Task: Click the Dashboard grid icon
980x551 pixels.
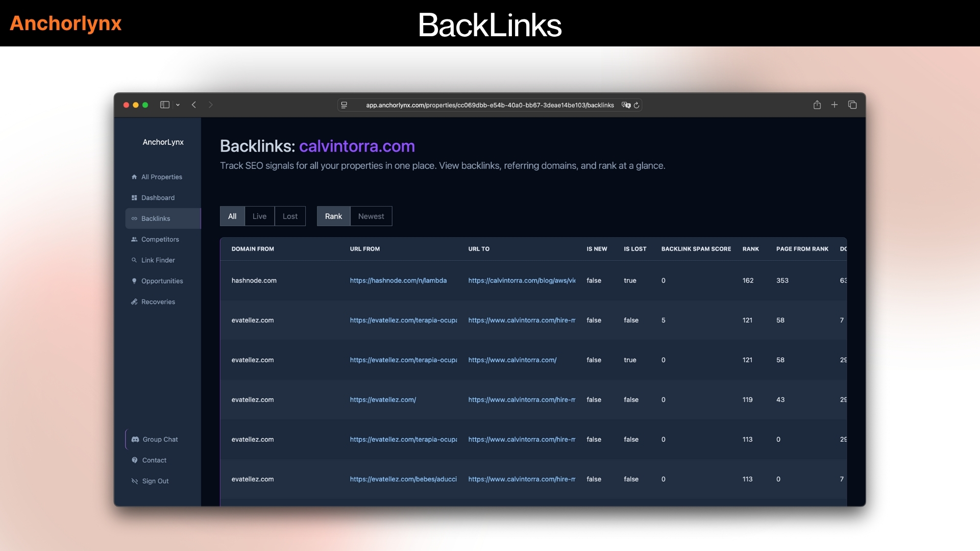Action: click(x=134, y=198)
